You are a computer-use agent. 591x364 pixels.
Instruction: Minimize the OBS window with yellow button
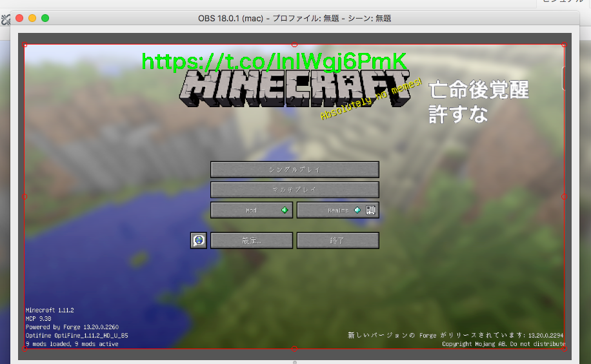pos(32,18)
